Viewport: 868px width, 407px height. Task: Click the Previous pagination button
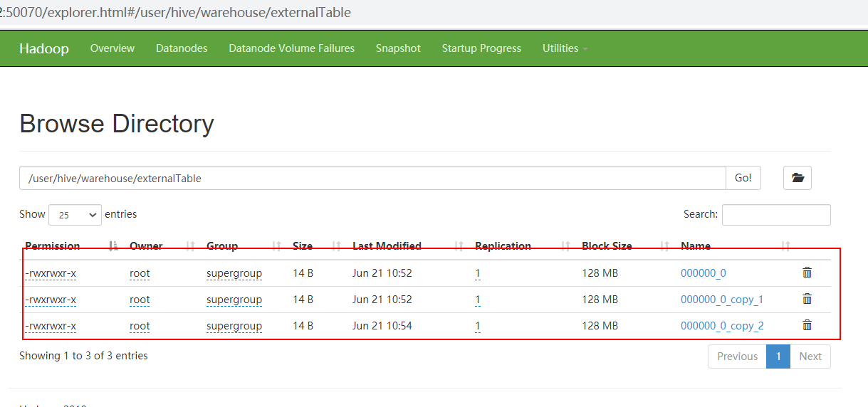tap(737, 356)
